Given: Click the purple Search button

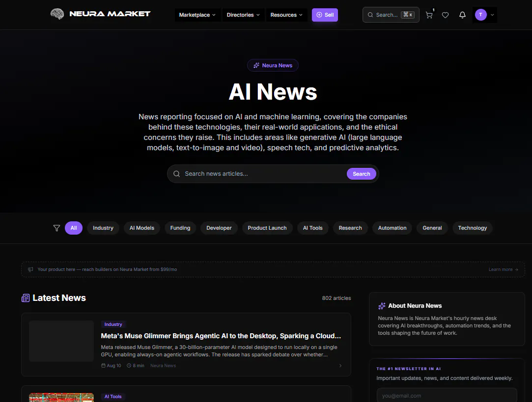Looking at the screenshot, I should point(362,174).
